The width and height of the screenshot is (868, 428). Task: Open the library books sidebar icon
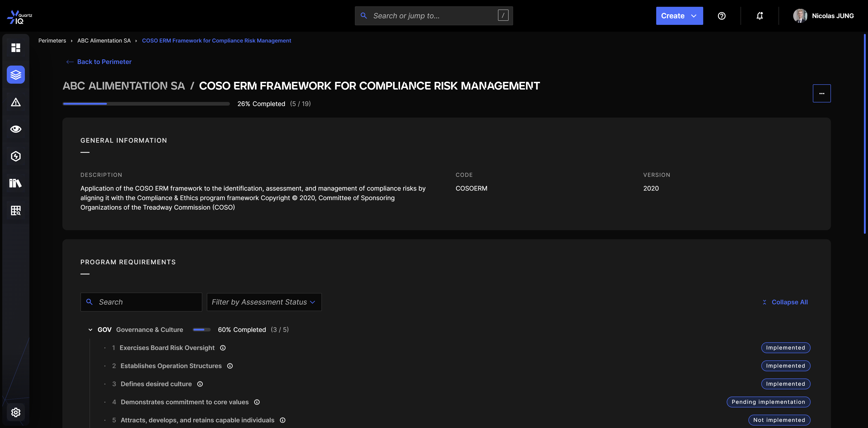[16, 183]
